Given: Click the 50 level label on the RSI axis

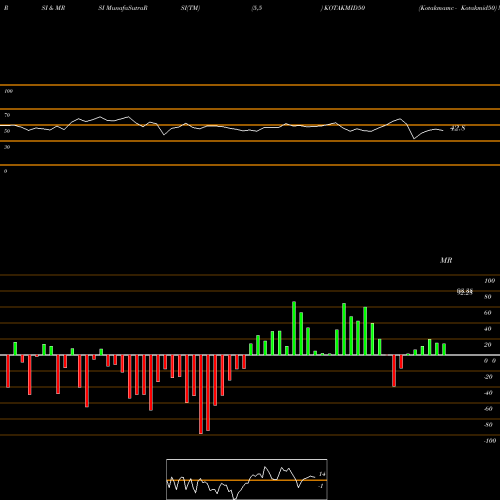Looking at the screenshot, I should pyautogui.click(x=7, y=131).
